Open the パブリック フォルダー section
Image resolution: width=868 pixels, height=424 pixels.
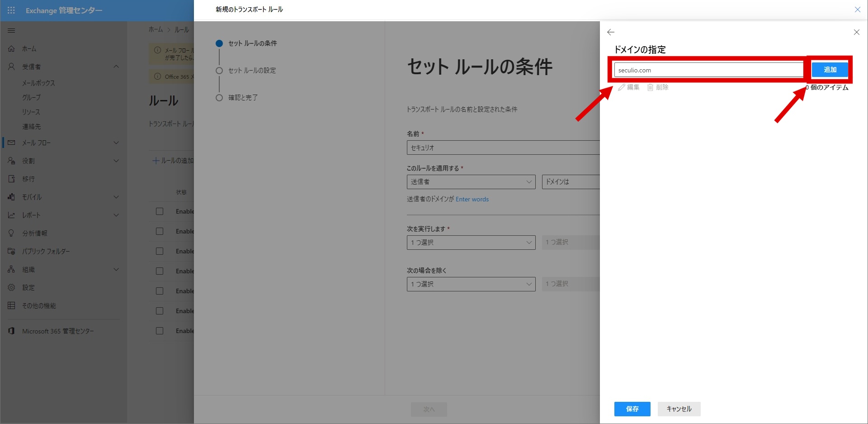pos(45,251)
